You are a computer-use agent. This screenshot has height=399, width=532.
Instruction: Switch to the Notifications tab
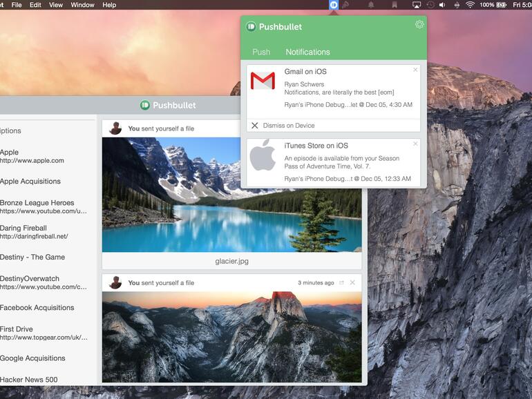[x=307, y=52]
